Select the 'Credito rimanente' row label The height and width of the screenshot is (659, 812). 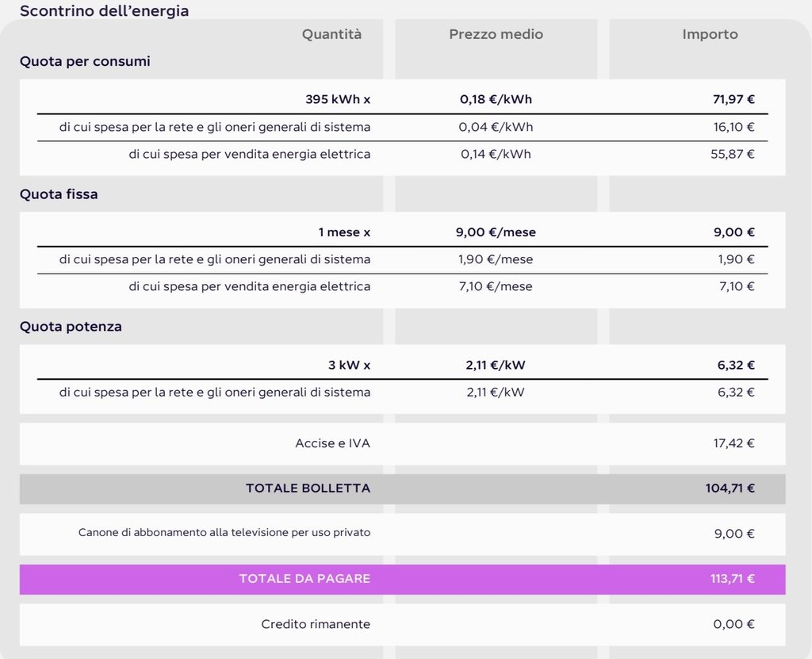point(316,624)
